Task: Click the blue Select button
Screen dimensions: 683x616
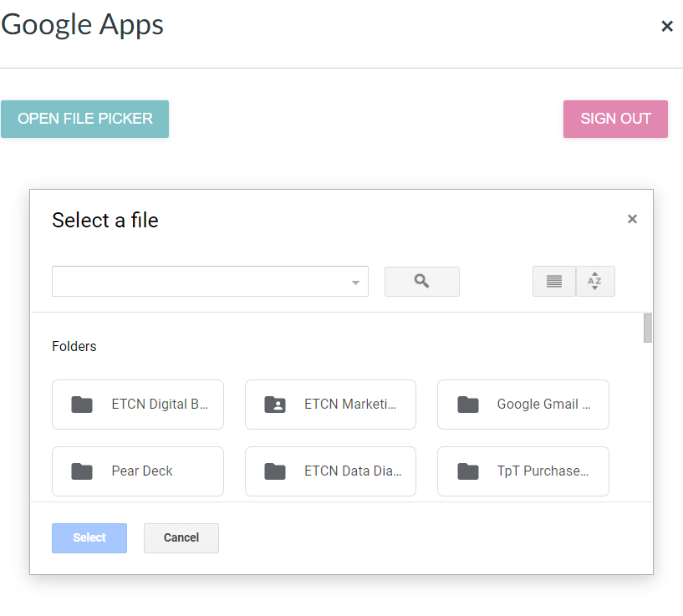Action: (x=89, y=538)
